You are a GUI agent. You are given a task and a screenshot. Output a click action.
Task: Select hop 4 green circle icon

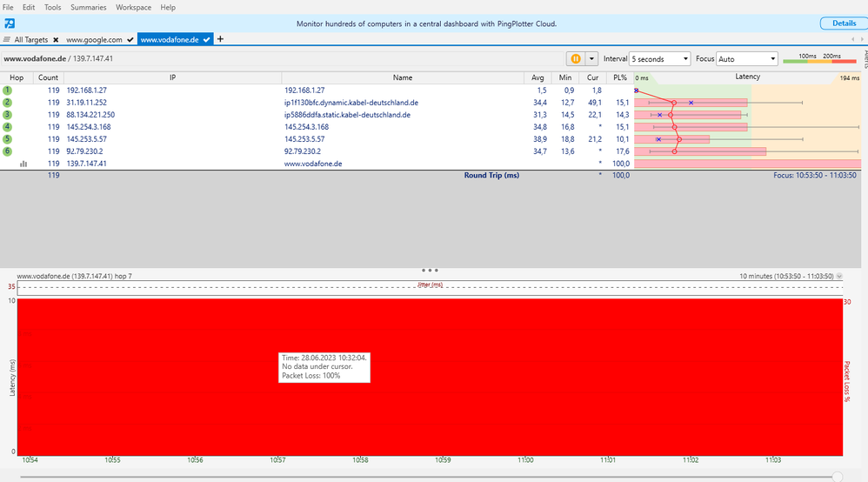[x=7, y=127]
